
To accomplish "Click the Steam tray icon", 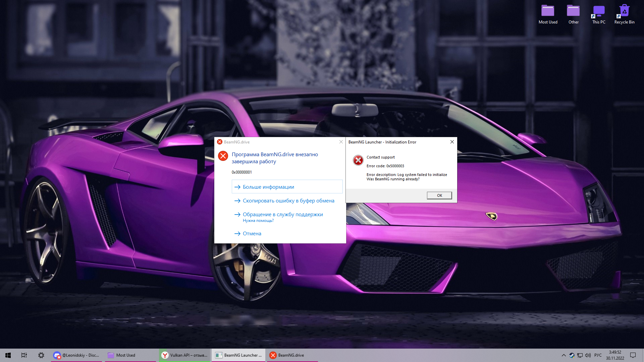I will point(572,355).
